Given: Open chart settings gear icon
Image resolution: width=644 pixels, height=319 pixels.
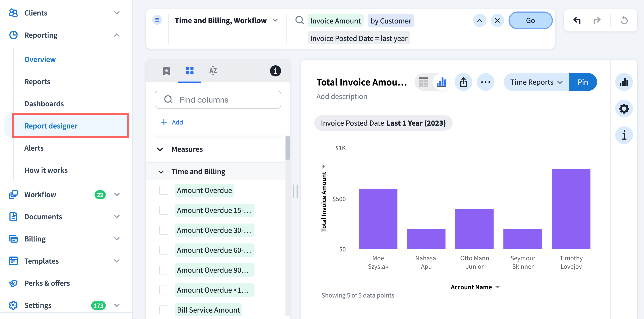Looking at the screenshot, I should [x=624, y=109].
